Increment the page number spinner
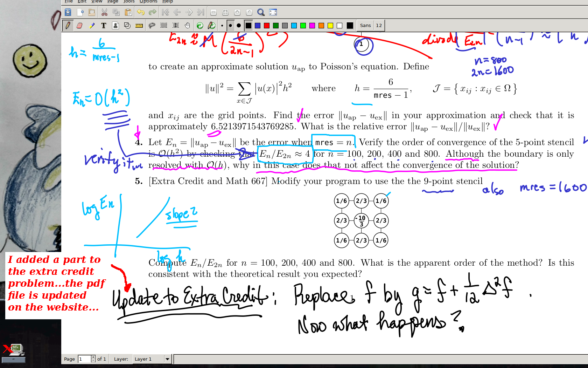Image resolution: width=588 pixels, height=368 pixels. (x=93, y=357)
